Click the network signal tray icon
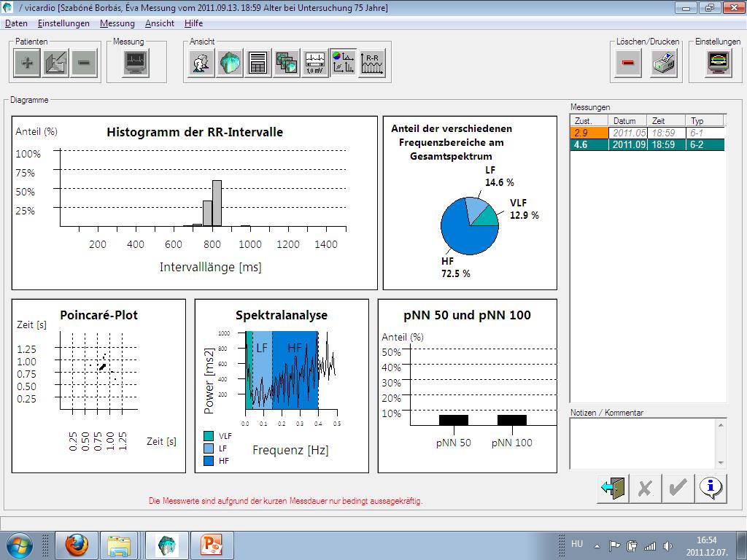Viewport: 747px width, 560px height. tap(650, 545)
